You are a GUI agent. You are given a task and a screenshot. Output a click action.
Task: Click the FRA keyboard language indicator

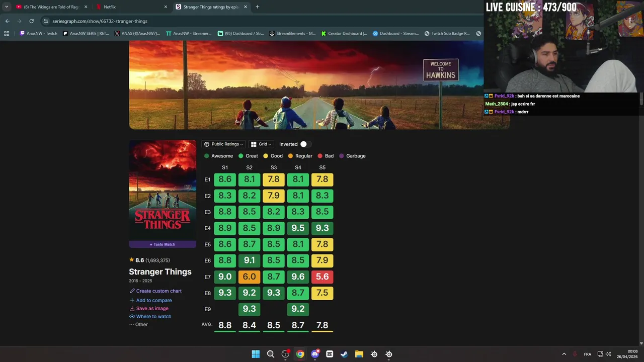(588, 354)
